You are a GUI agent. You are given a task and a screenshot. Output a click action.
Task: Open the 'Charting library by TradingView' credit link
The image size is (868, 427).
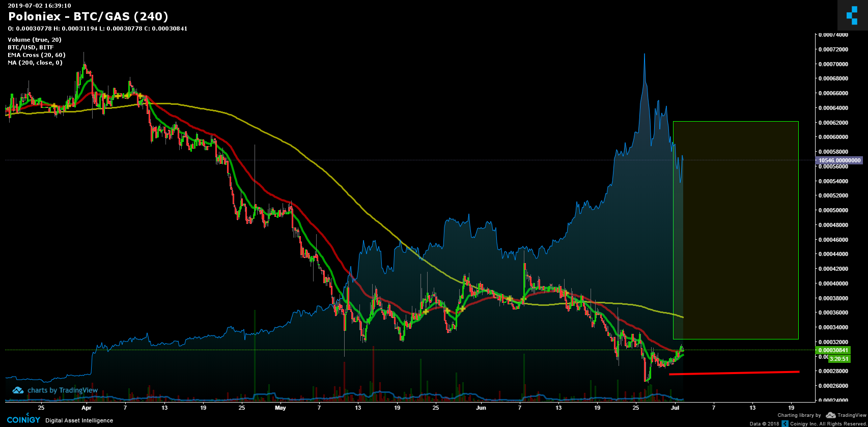click(x=822, y=415)
